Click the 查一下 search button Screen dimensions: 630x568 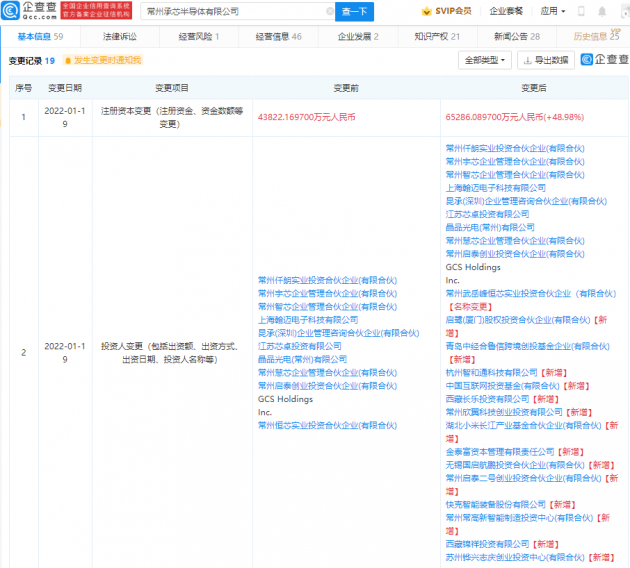point(354,11)
